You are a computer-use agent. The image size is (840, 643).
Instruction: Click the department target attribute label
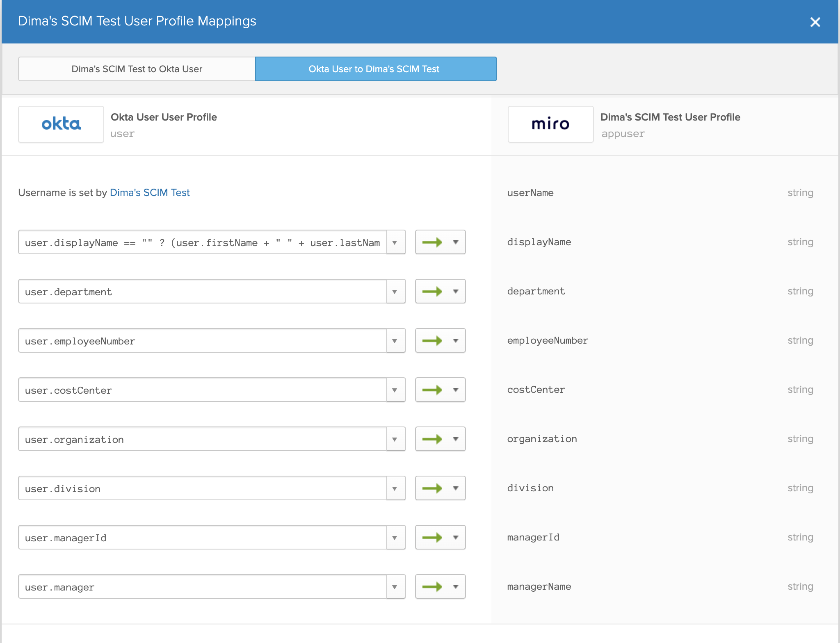click(536, 291)
